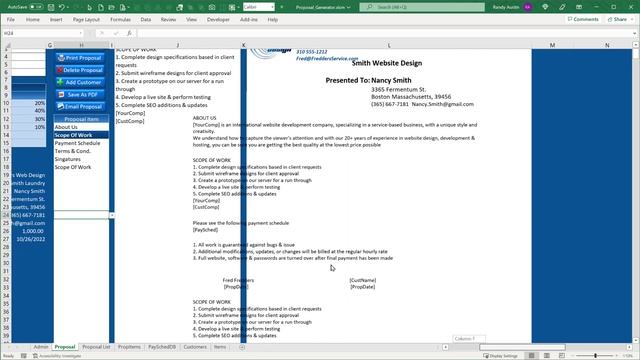
Task: Click the ribbon display options icon
Action: click(579, 7)
